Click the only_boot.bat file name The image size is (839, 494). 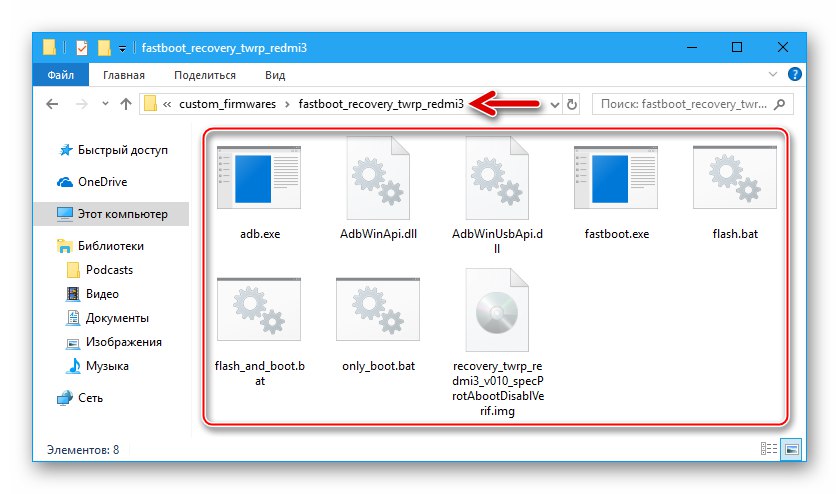click(378, 366)
